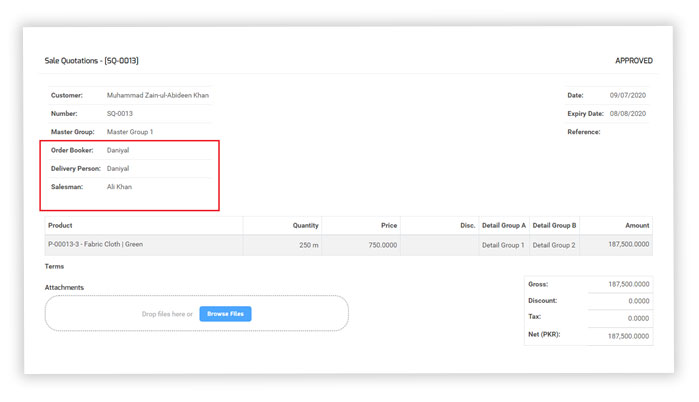Click the Detail Group 1 cell

(503, 245)
